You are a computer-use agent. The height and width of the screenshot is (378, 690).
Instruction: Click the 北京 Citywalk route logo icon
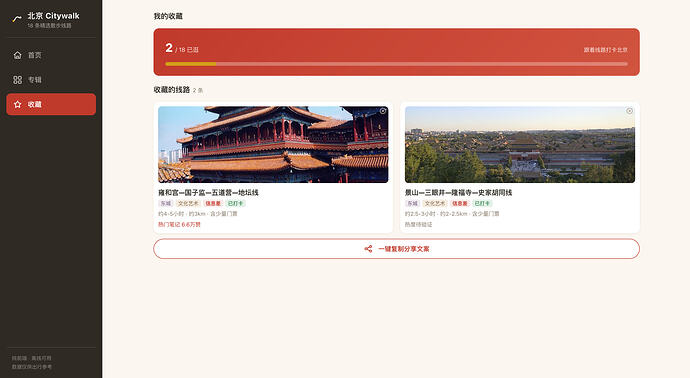[17, 18]
